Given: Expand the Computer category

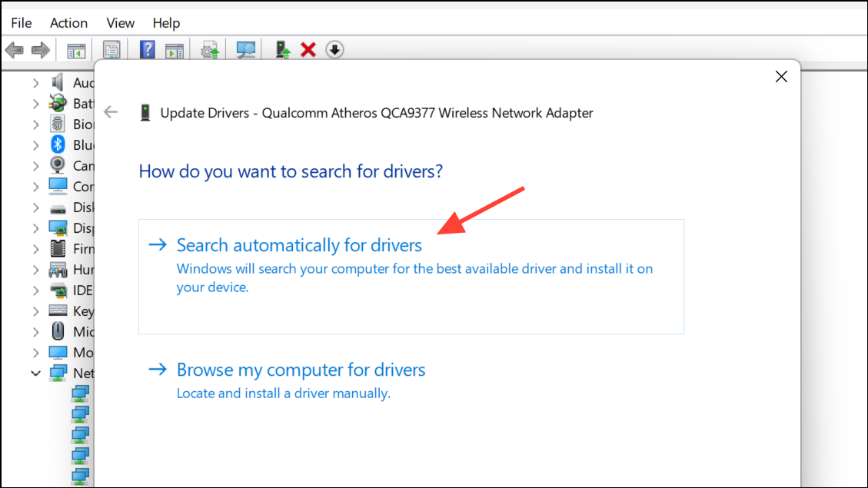Looking at the screenshot, I should tap(35, 187).
